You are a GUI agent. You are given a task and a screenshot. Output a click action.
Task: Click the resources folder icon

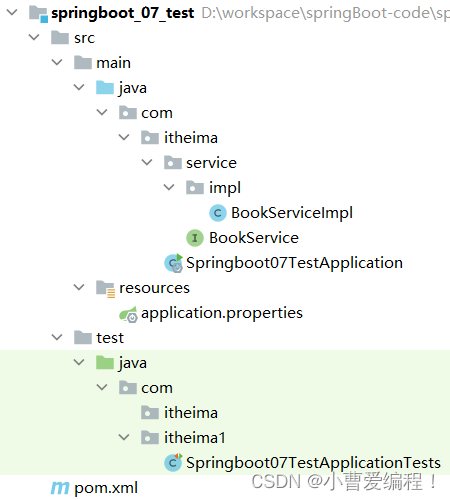[x=105, y=289]
